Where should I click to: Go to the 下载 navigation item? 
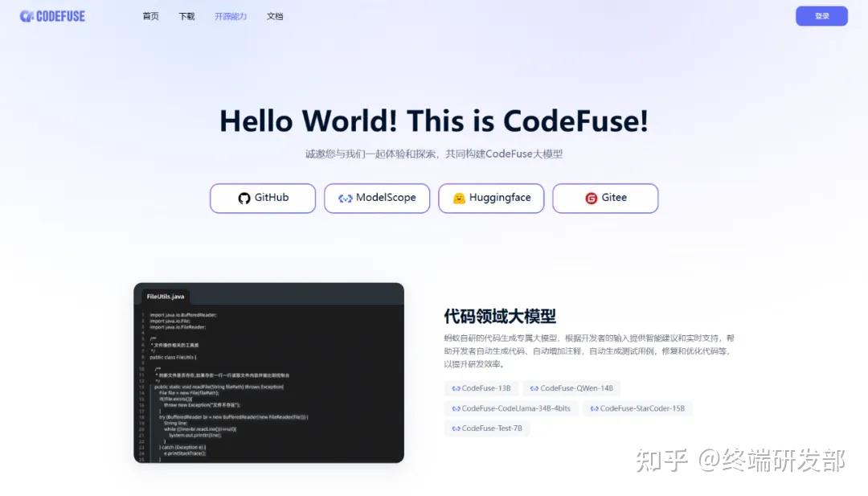point(186,16)
